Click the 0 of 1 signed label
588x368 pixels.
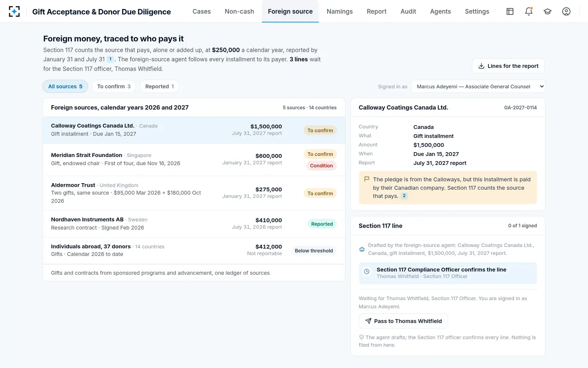pos(523,226)
